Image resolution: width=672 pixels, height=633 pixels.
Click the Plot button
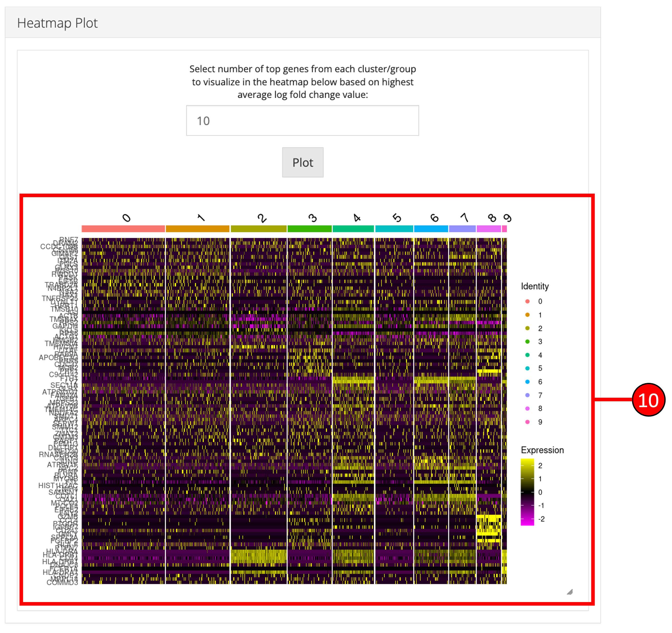tap(302, 162)
